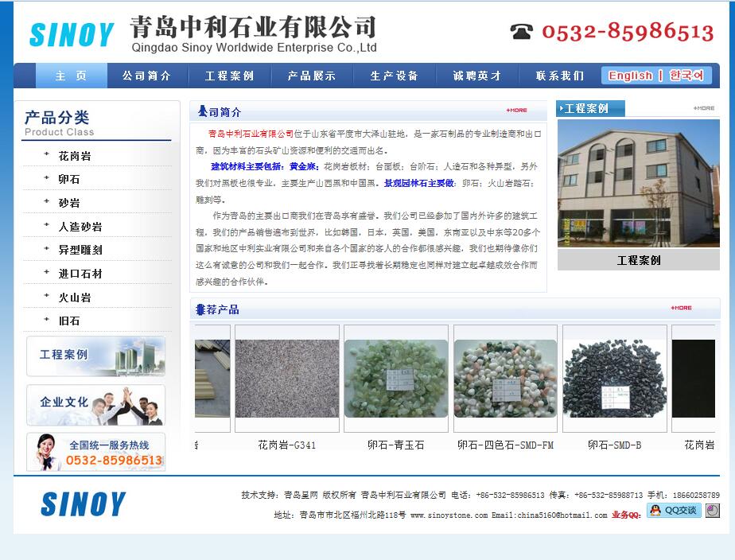Click the footer SINOY logo

coord(83,504)
